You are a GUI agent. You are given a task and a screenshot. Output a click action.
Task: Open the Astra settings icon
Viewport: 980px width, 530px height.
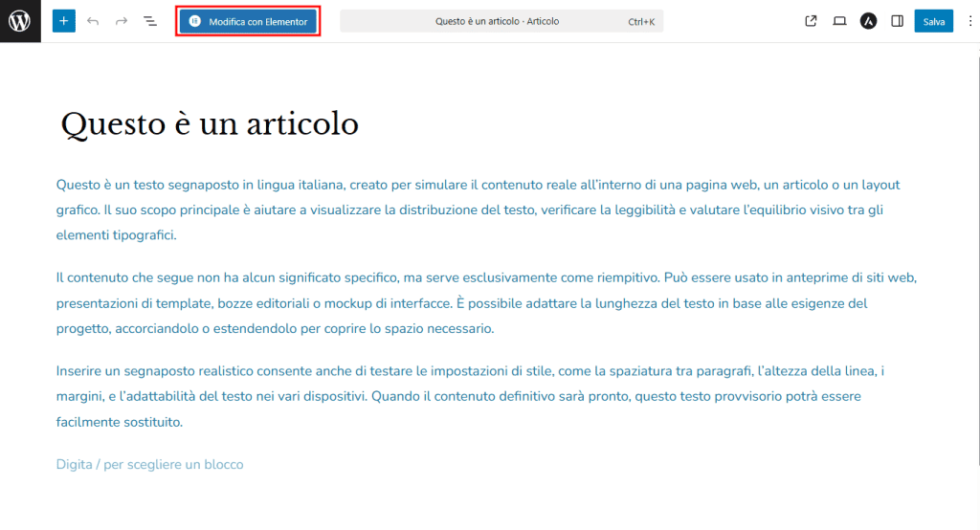(868, 21)
